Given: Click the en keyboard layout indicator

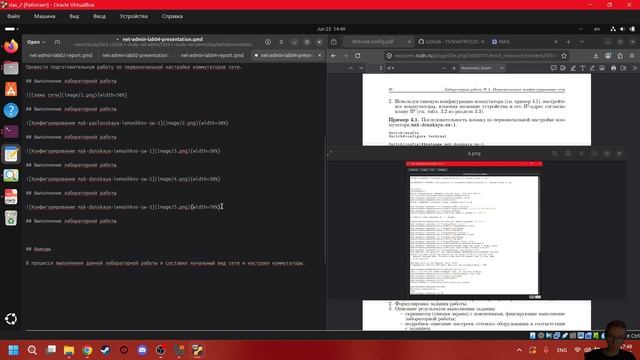Looking at the screenshot, I should 597,29.
